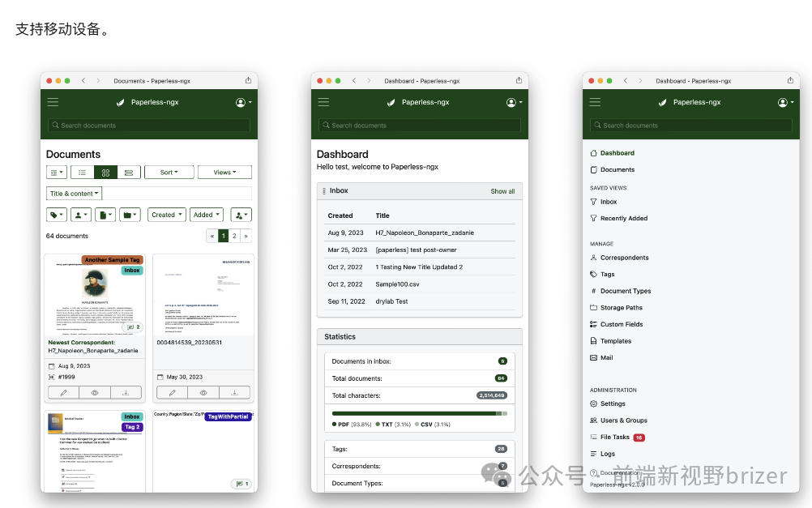Open the tags filter dropdown

57,215
